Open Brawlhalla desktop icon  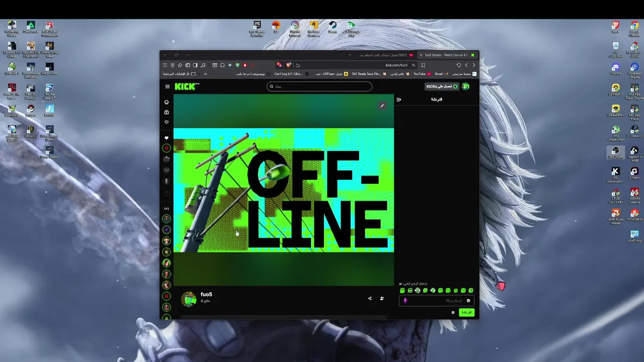pyautogui.click(x=12, y=111)
